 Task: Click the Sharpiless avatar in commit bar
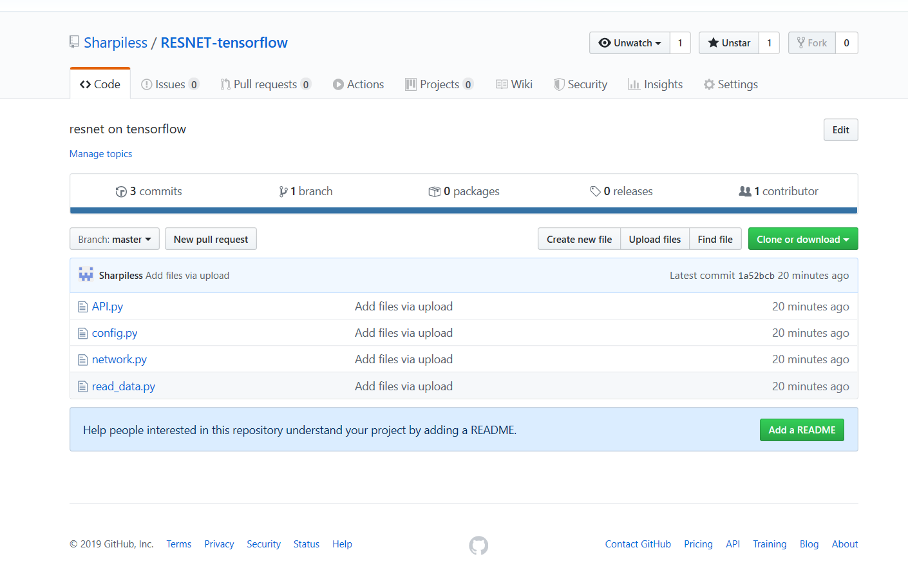(x=86, y=275)
